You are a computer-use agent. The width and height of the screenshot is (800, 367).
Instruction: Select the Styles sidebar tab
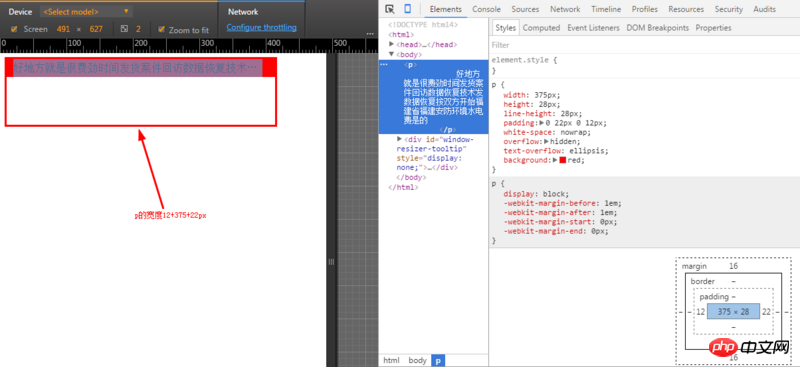point(506,28)
